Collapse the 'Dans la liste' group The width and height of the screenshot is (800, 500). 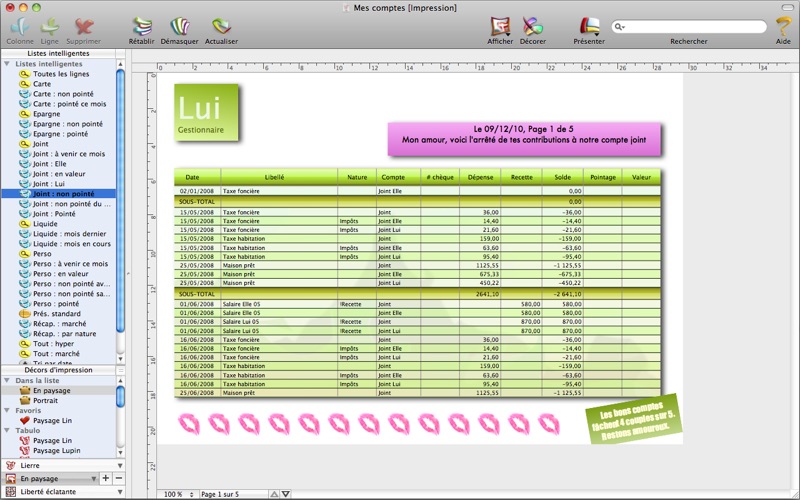(x=7, y=381)
